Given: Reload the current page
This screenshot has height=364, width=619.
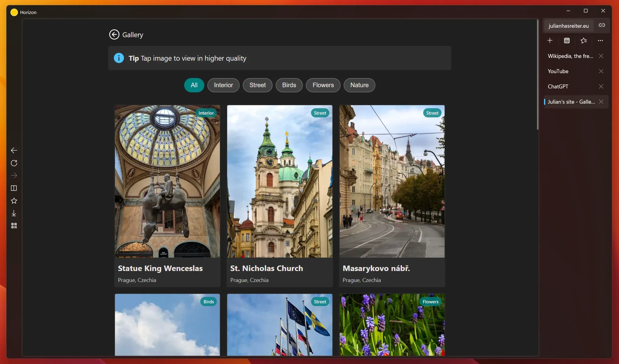Looking at the screenshot, I should [x=14, y=163].
